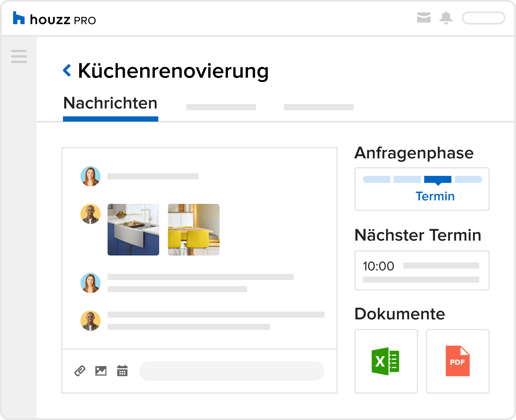The image size is (516, 420).
Task: Click the Nächster Termin heading
Action: (418, 235)
